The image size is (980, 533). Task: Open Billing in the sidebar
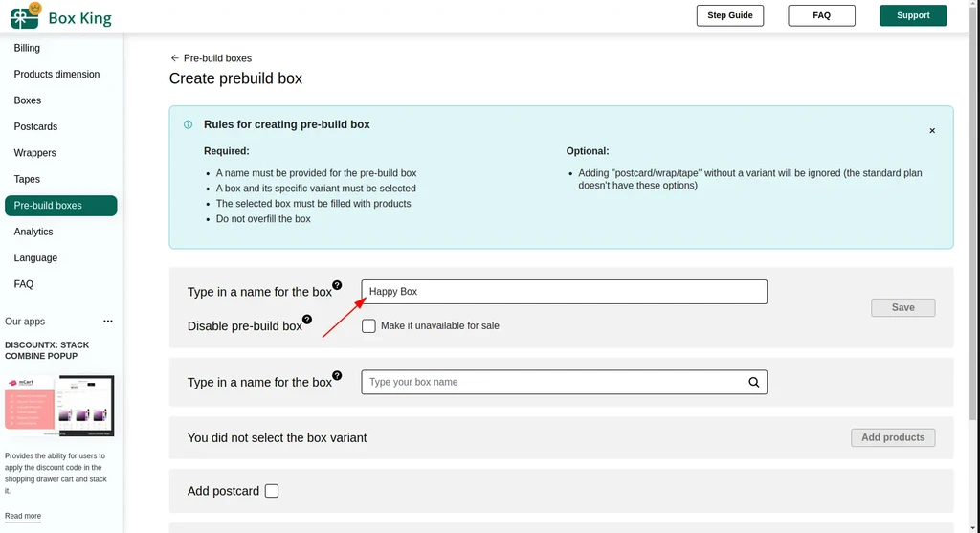pyautogui.click(x=27, y=48)
